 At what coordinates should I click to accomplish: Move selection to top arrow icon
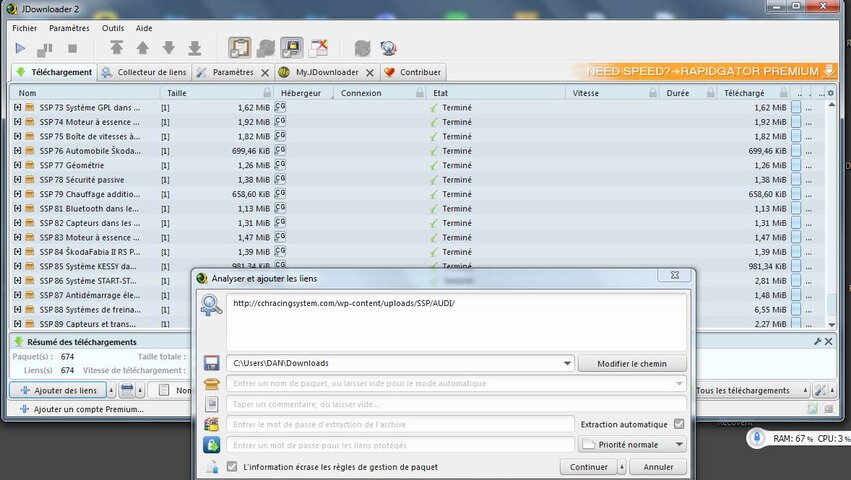116,48
